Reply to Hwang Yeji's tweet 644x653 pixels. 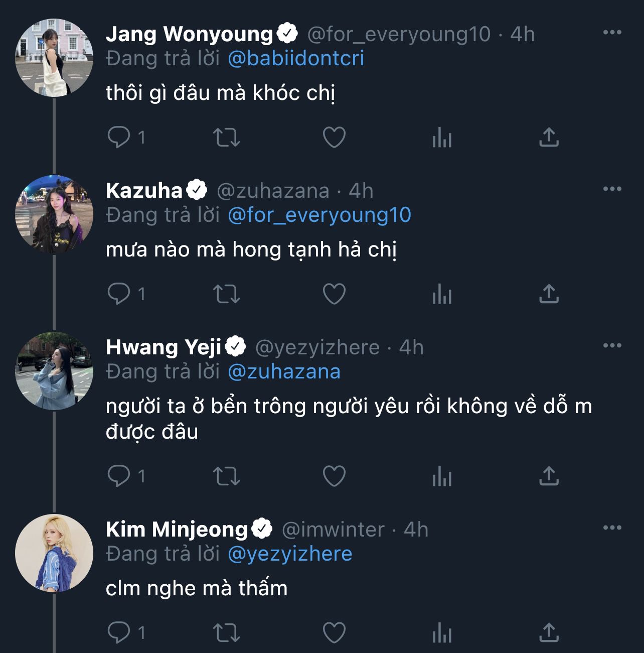[x=119, y=476]
